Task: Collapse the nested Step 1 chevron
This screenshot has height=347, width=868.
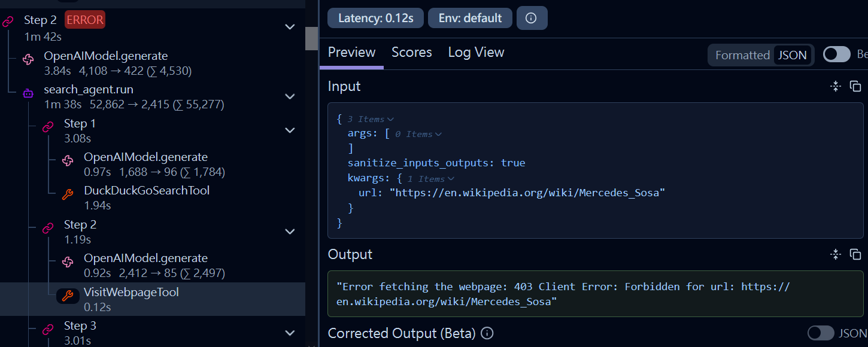Action: (290, 130)
